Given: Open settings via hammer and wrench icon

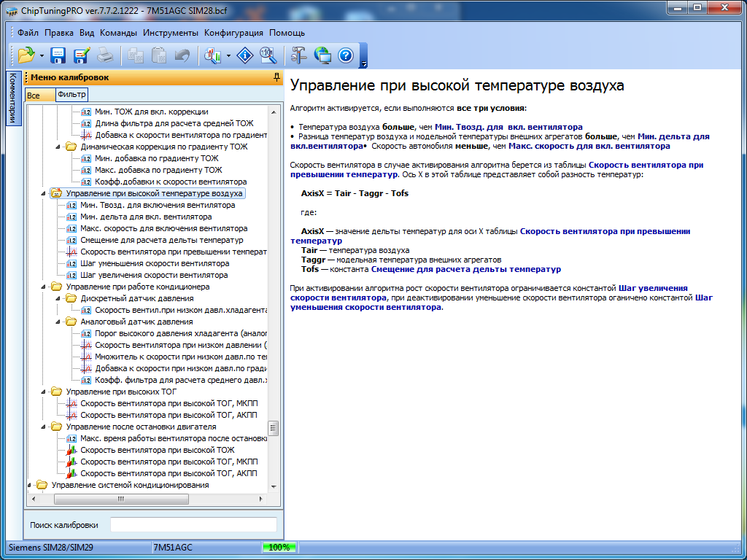Looking at the screenshot, I should pyautogui.click(x=299, y=55).
